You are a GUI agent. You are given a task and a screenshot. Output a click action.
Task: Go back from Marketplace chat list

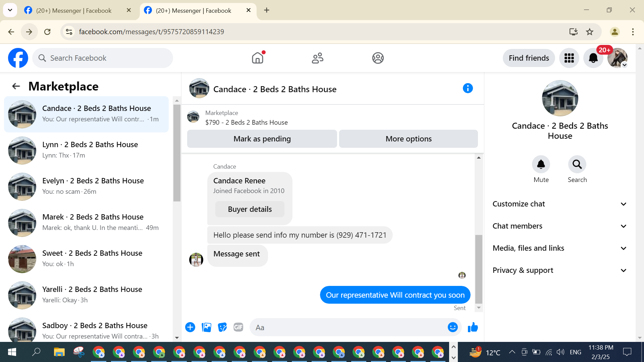pos(16,86)
